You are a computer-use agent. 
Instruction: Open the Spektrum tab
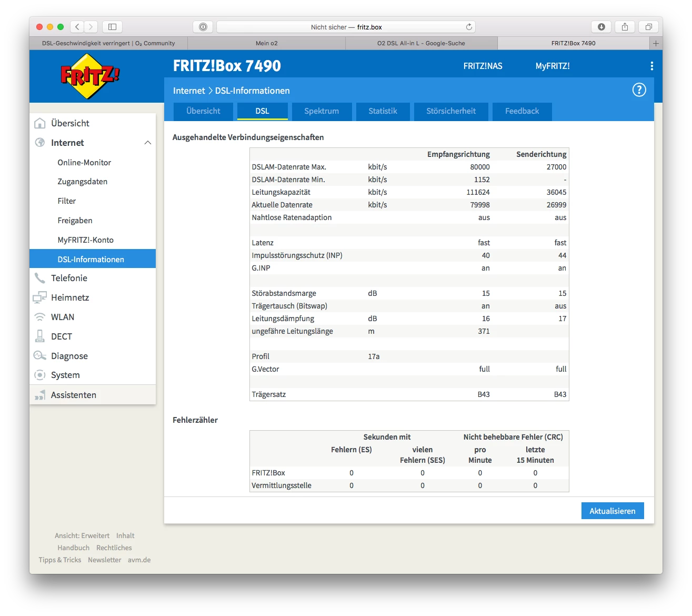(322, 111)
